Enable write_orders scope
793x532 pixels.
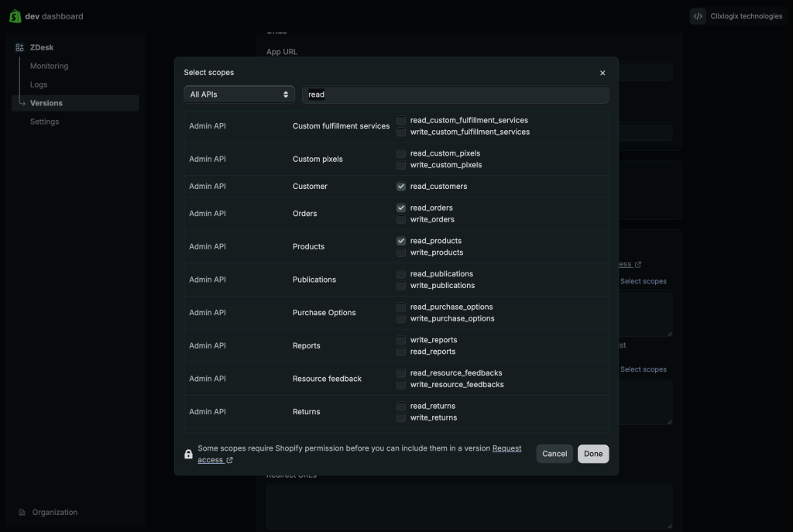(x=401, y=219)
